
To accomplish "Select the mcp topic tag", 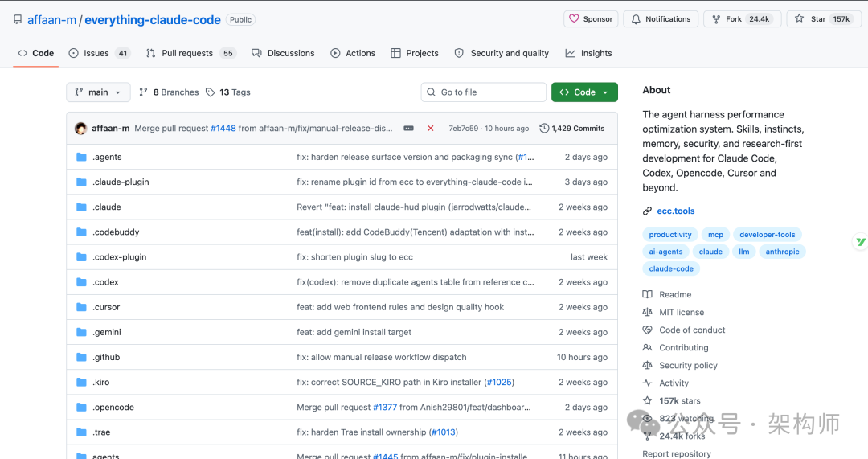I will click(x=715, y=234).
